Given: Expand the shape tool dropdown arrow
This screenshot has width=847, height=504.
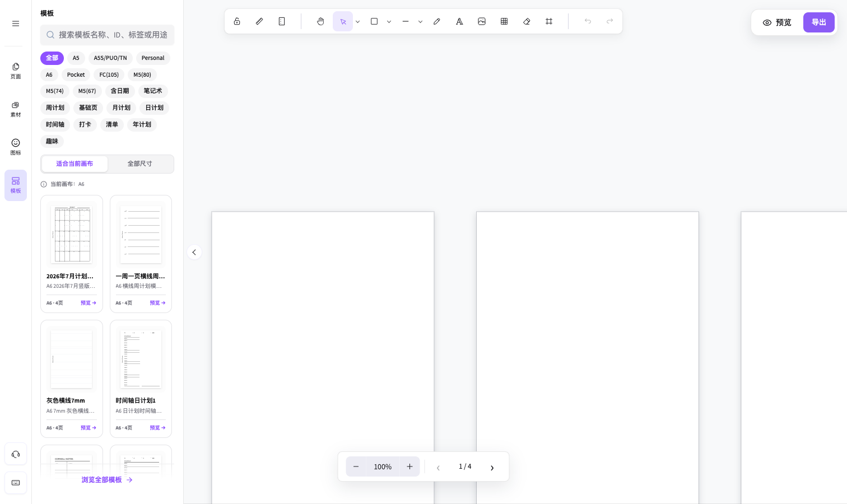Looking at the screenshot, I should click(389, 22).
